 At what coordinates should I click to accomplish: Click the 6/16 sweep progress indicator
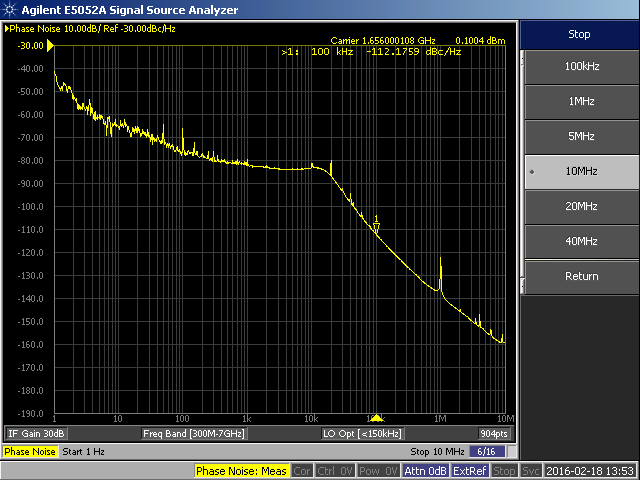487,452
